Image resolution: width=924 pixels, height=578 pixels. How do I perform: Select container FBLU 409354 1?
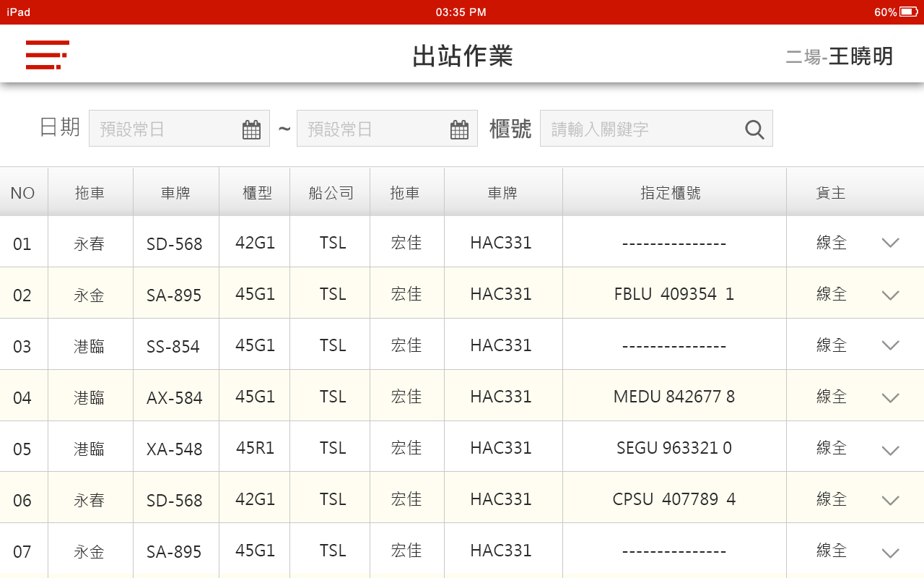click(674, 294)
